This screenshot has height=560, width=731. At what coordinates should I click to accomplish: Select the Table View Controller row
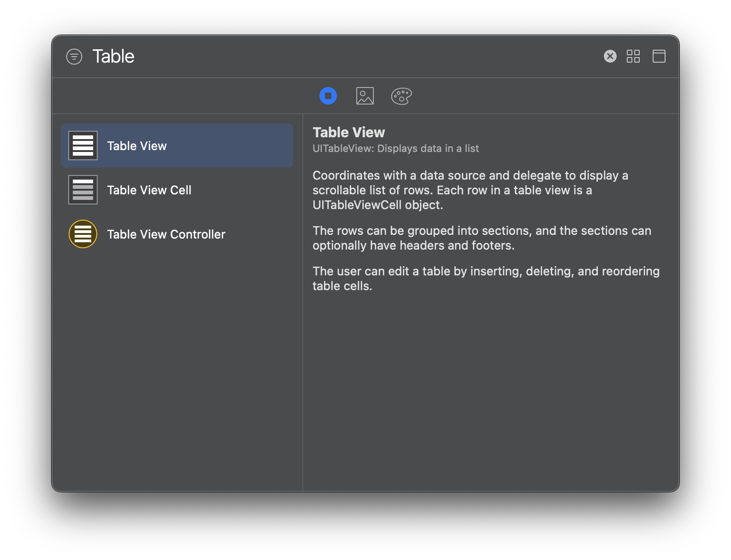[177, 234]
